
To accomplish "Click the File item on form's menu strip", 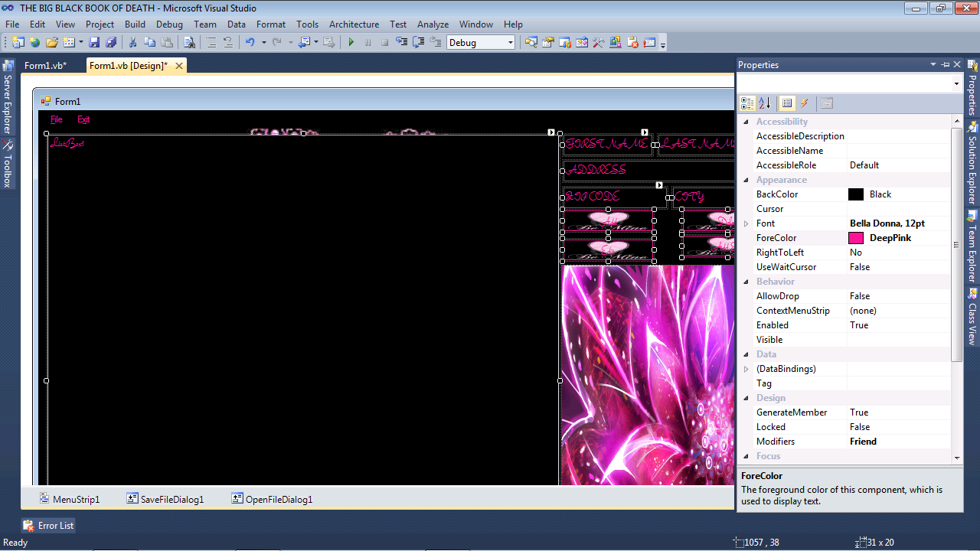I will [x=57, y=119].
